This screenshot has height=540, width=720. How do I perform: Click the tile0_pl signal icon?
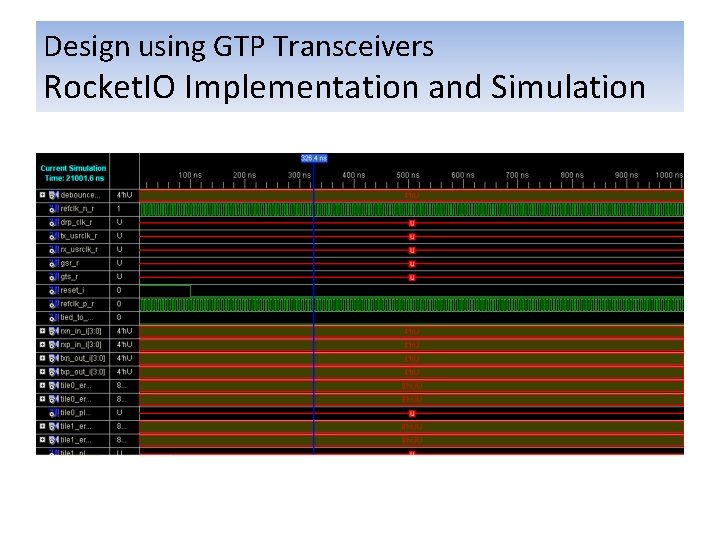click(54, 413)
